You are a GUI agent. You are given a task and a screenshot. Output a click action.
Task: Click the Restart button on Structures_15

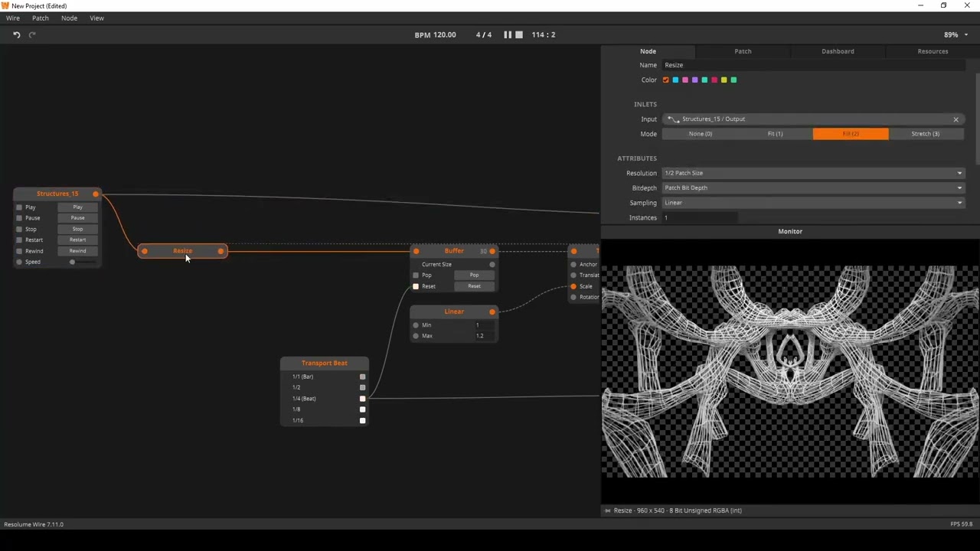pos(77,240)
